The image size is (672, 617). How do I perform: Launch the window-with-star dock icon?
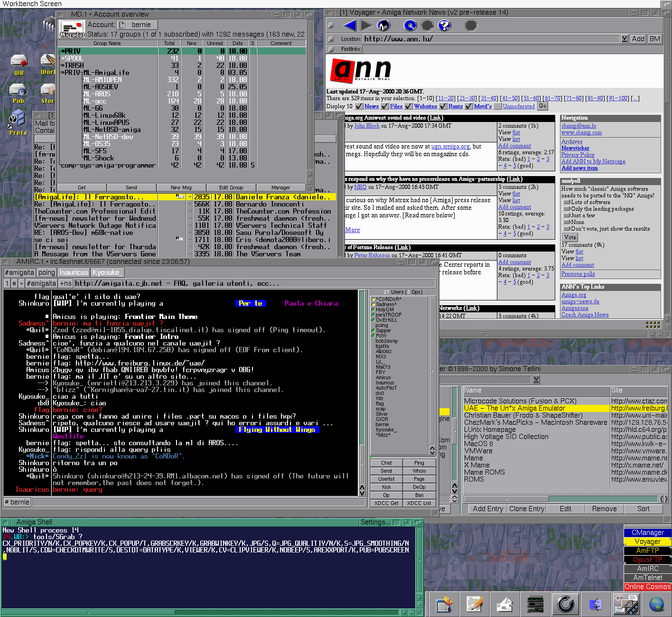tap(445, 604)
